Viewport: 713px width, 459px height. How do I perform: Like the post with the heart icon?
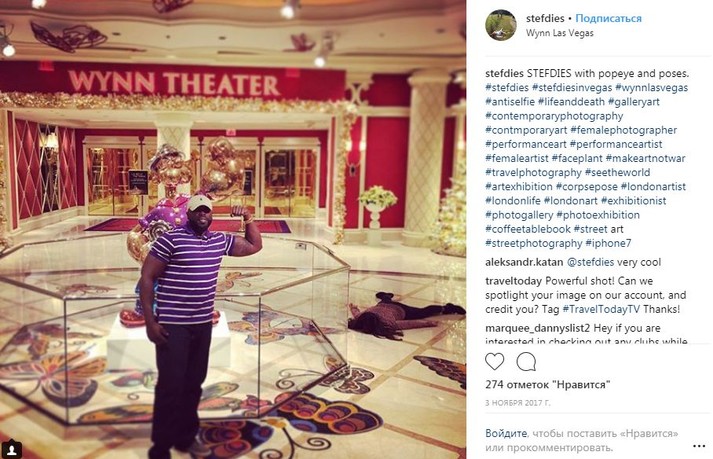(x=494, y=362)
